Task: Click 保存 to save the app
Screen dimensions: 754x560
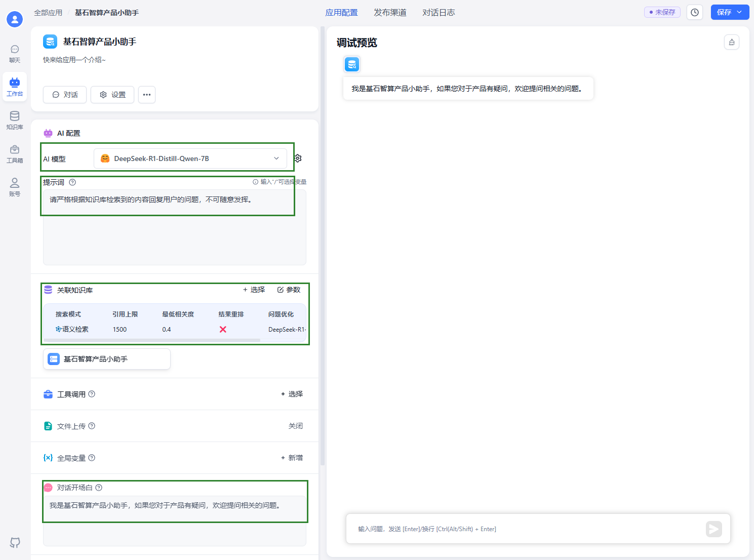Action: point(724,12)
